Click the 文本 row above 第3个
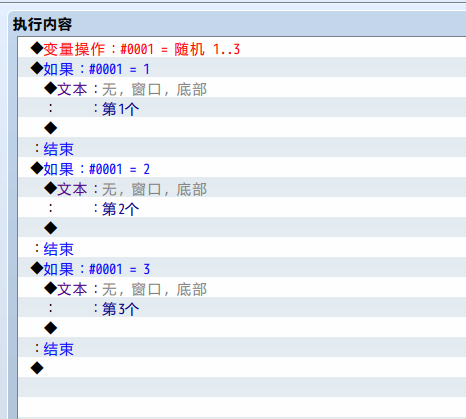Image resolution: width=466 pixels, height=419 pixels. click(242, 287)
